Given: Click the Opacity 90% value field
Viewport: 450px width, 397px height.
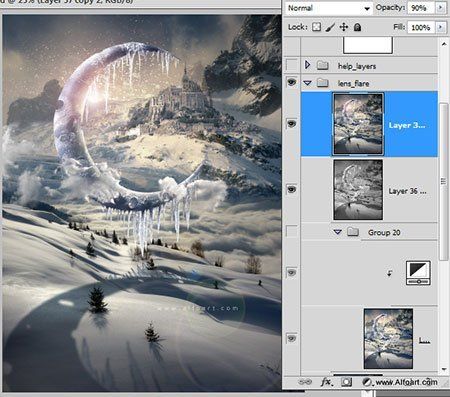Looking at the screenshot, I should coord(421,8).
